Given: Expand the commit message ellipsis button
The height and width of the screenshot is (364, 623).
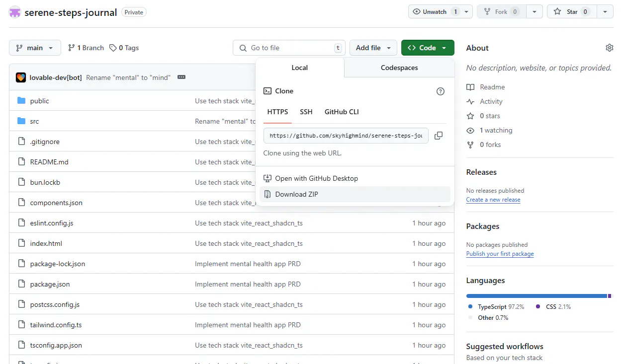Looking at the screenshot, I should pos(181,77).
